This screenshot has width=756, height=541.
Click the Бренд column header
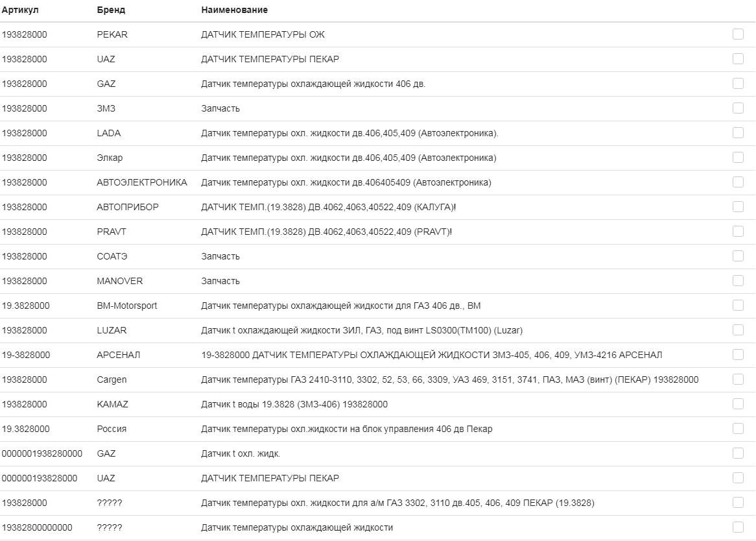point(111,10)
